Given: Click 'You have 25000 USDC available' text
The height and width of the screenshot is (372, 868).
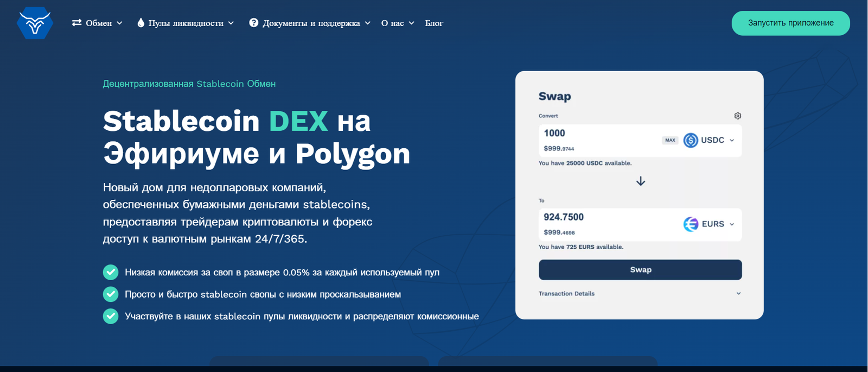Looking at the screenshot, I should tap(585, 163).
